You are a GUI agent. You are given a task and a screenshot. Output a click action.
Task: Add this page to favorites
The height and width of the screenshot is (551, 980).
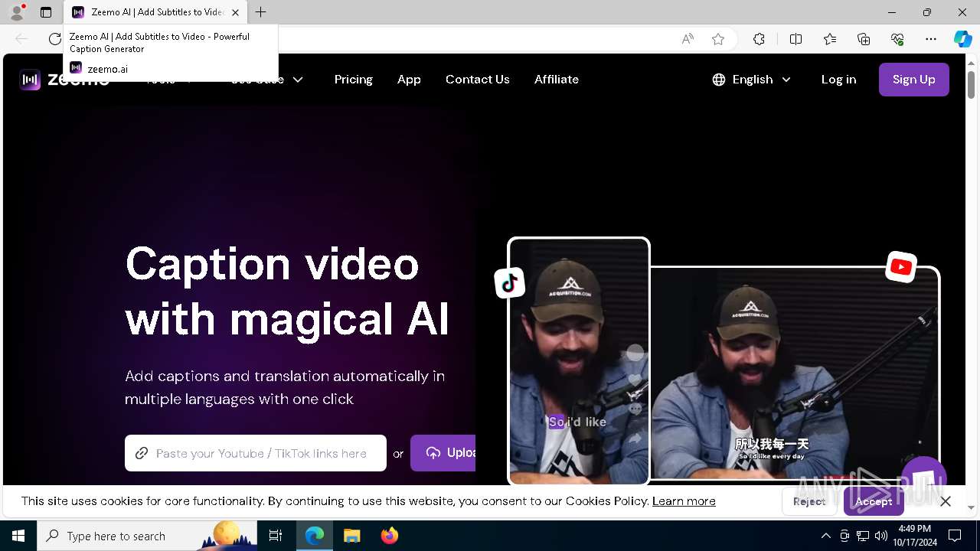point(718,39)
